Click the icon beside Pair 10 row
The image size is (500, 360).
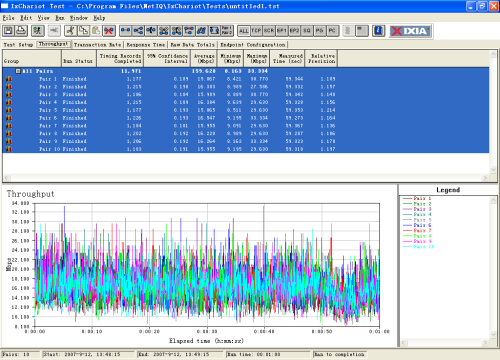9,149
